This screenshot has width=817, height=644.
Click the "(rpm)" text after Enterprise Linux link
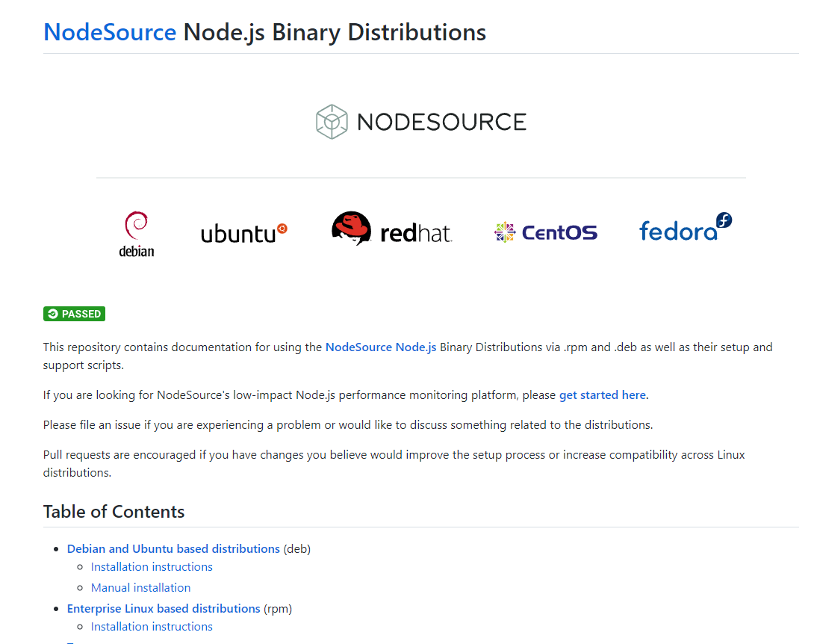point(278,609)
